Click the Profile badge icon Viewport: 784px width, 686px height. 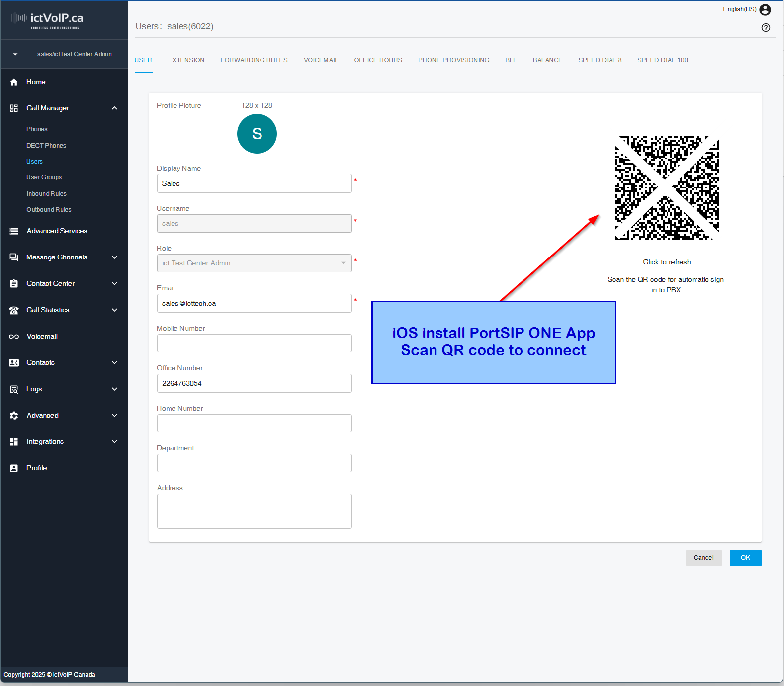pos(14,468)
